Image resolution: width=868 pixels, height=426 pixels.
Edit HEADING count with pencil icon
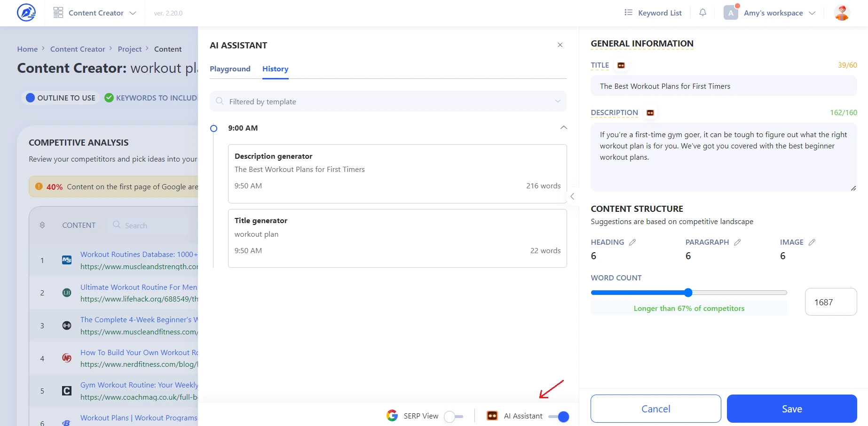632,242
